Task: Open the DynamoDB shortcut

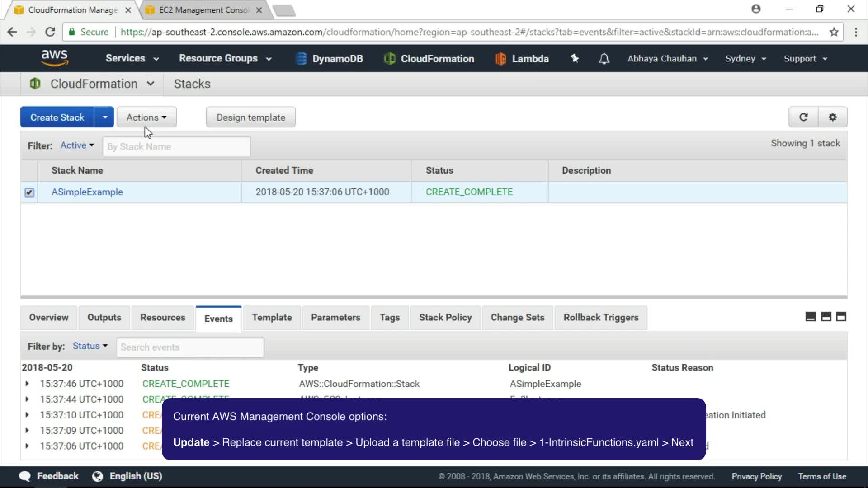Action: [x=329, y=59]
